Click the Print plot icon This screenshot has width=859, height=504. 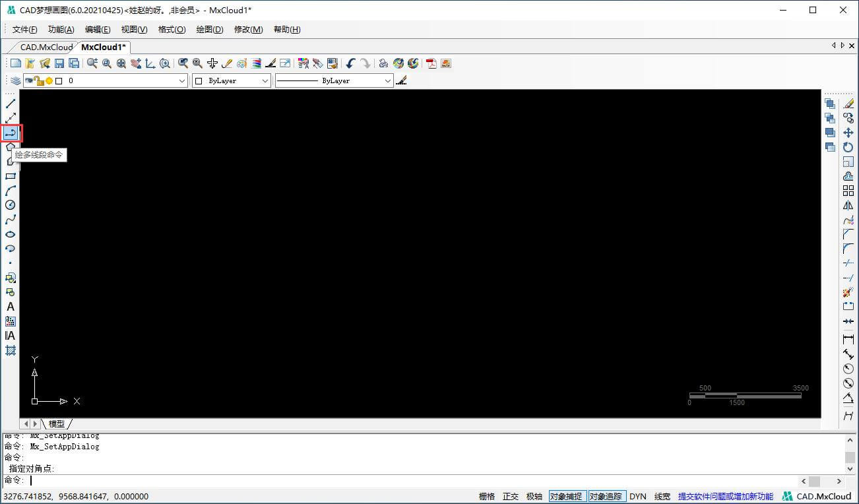(x=383, y=63)
